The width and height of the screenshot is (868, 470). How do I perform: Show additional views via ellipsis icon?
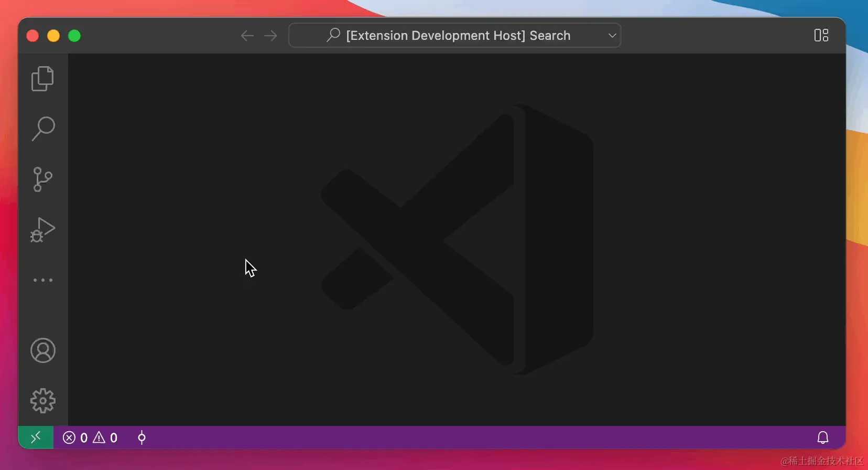click(43, 280)
